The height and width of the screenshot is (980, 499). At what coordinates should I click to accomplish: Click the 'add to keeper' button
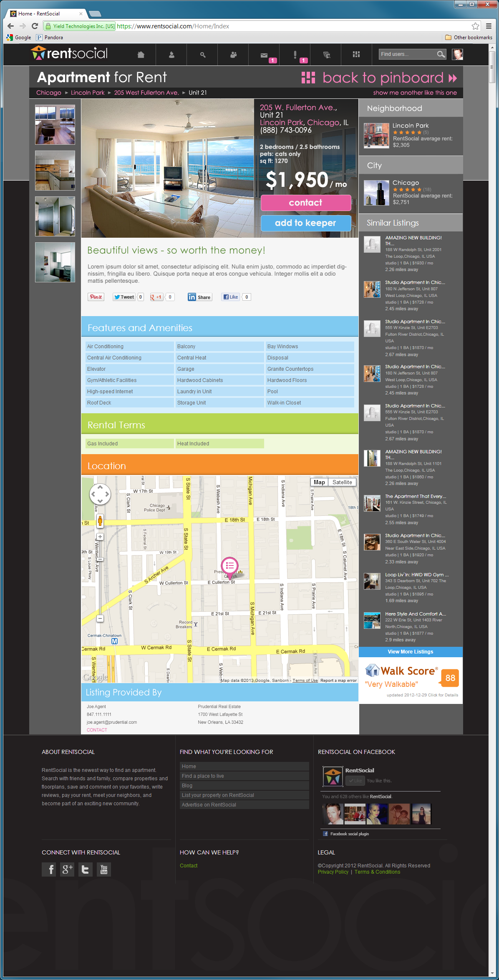(305, 223)
